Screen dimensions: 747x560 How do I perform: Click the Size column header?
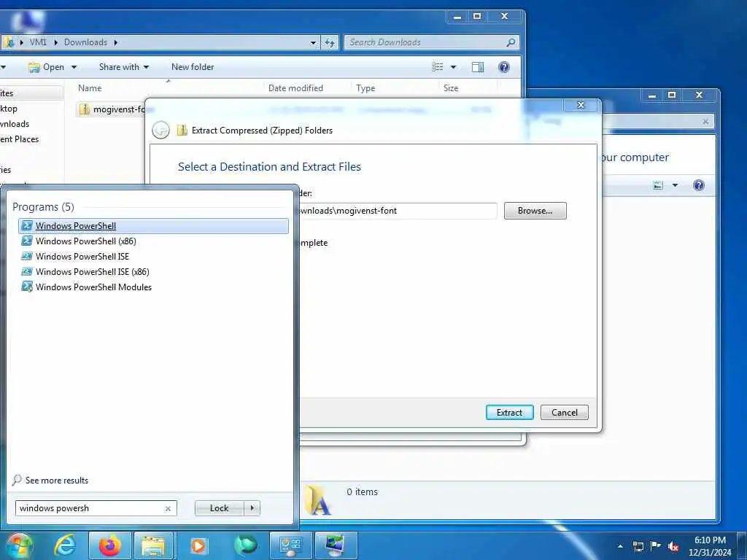(451, 88)
